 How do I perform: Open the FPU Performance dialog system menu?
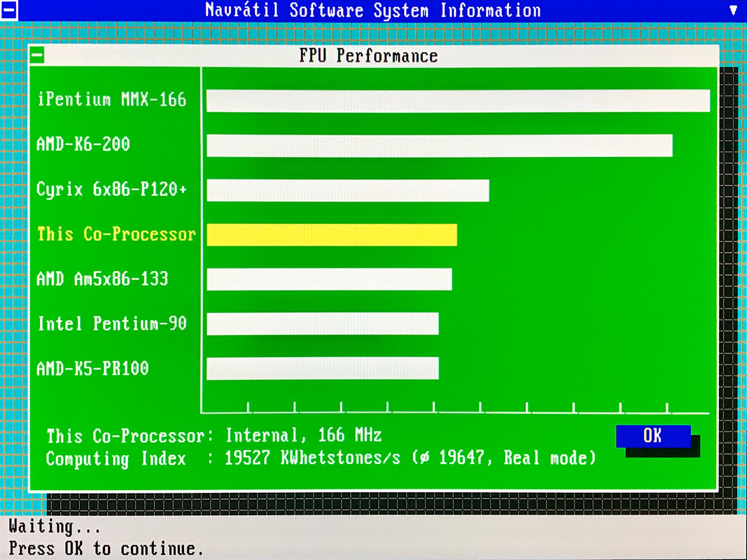pos(37,55)
